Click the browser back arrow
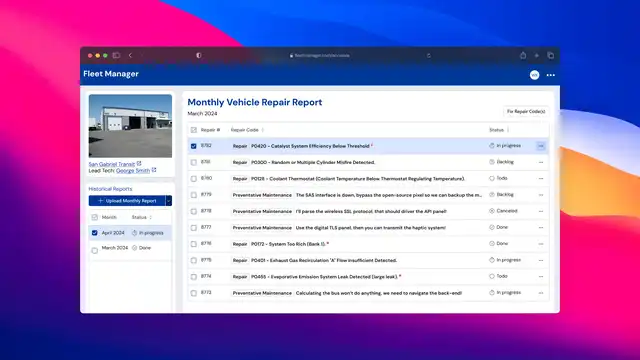Viewport: 640px width, 360px height. click(130, 56)
